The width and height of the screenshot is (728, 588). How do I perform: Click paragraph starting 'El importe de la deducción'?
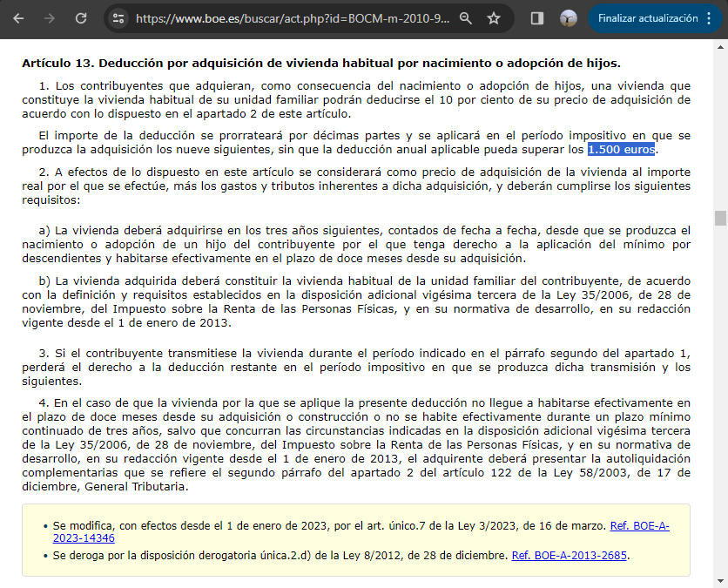356,143
